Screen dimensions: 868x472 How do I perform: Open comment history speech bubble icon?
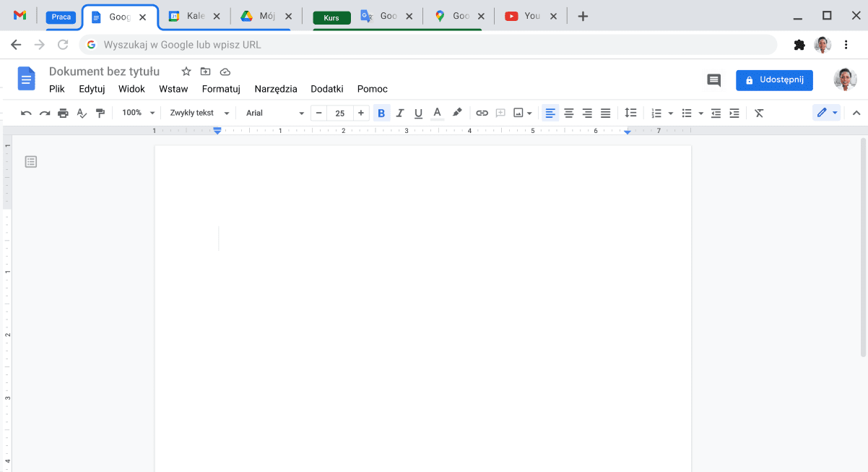coord(713,80)
